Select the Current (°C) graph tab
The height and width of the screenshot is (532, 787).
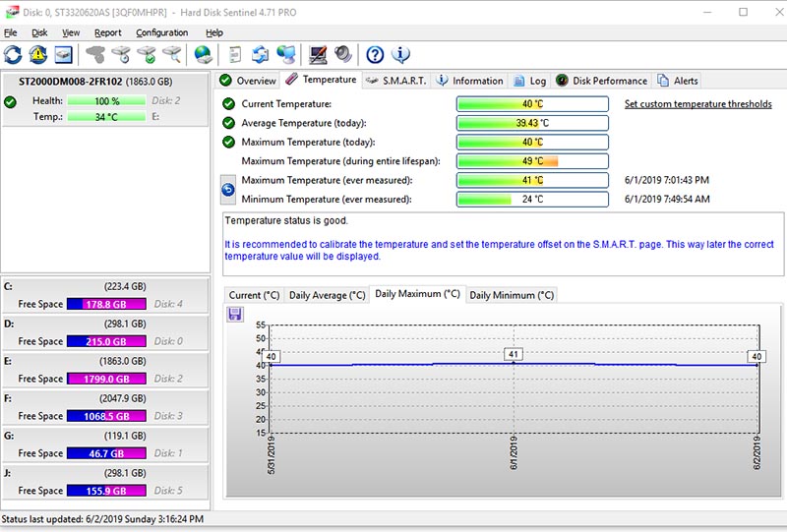(254, 295)
